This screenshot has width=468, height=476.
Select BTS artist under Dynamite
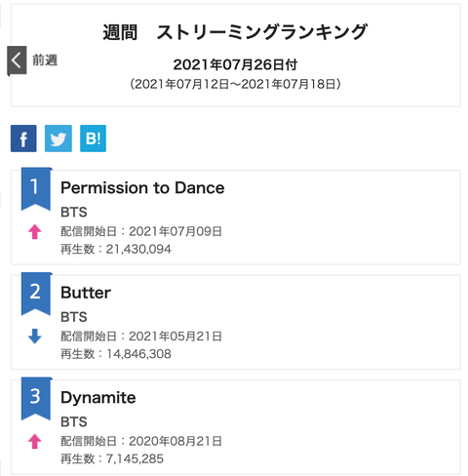click(x=74, y=421)
